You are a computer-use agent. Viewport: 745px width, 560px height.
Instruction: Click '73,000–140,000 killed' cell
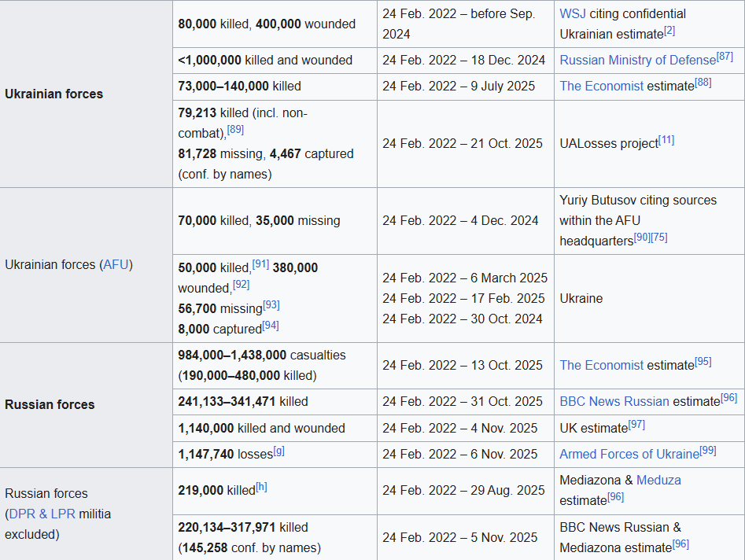(x=275, y=87)
